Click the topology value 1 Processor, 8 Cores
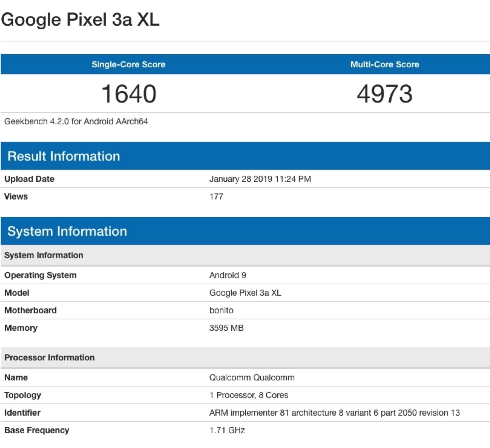490x448 pixels. [x=249, y=395]
